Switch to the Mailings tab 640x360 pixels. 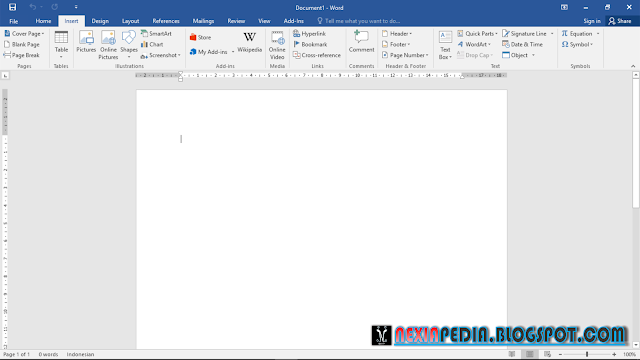click(x=203, y=21)
